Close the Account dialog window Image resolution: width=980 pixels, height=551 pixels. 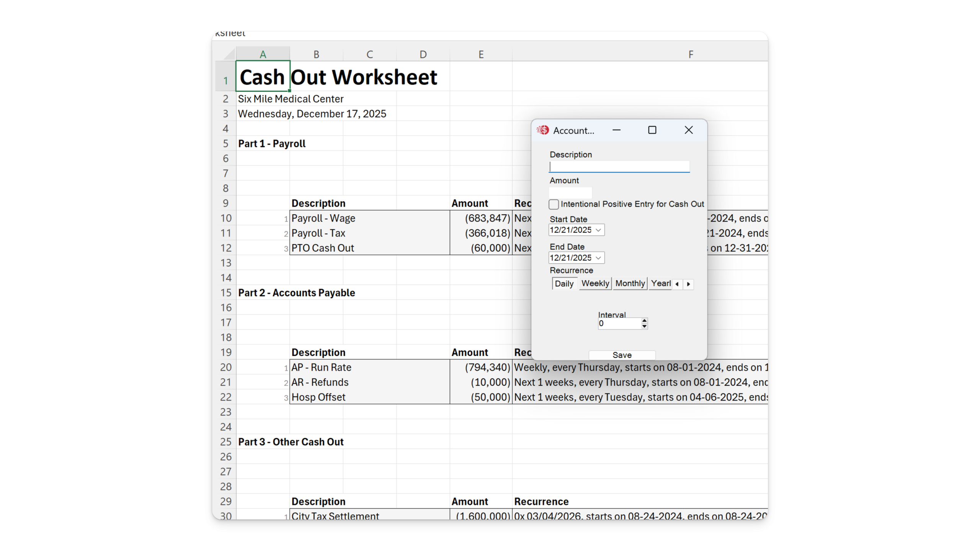pyautogui.click(x=688, y=130)
